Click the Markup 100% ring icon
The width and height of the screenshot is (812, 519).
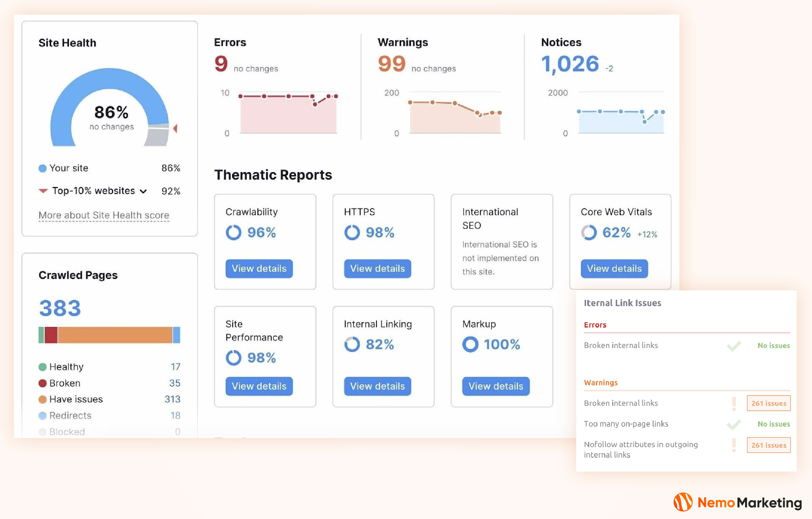click(470, 344)
